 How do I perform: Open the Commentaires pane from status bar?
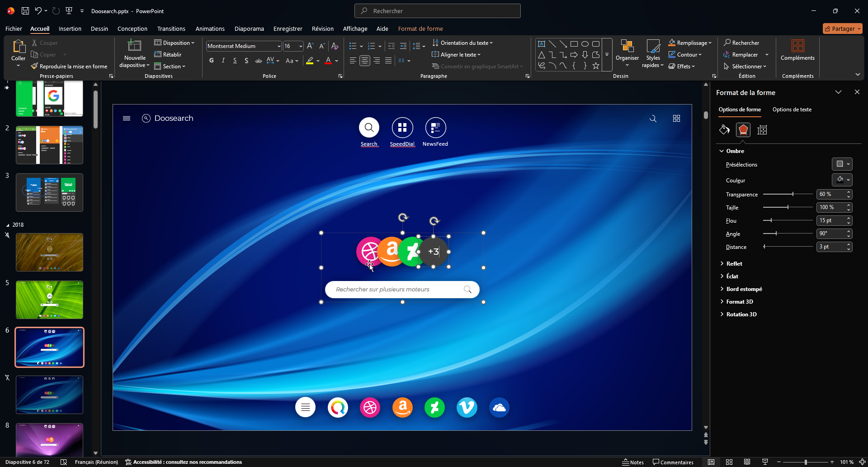pos(673,462)
